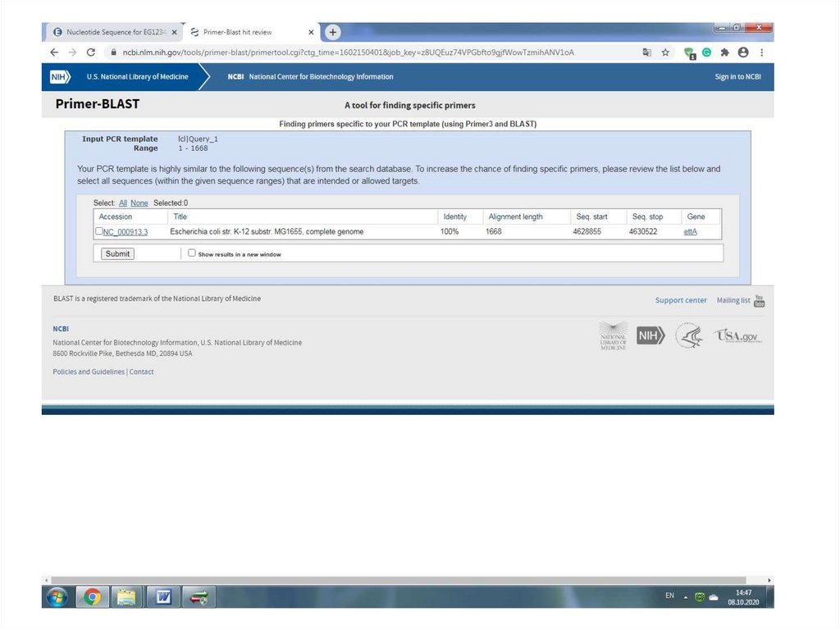This screenshot has height=629, width=840.
Task: Open the Windows Start button
Action: [x=57, y=597]
